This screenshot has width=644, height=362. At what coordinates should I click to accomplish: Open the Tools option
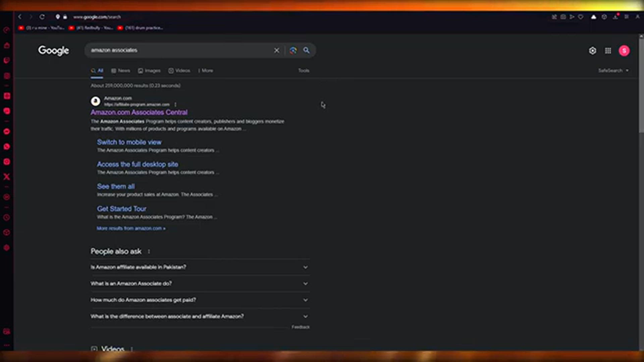304,70
